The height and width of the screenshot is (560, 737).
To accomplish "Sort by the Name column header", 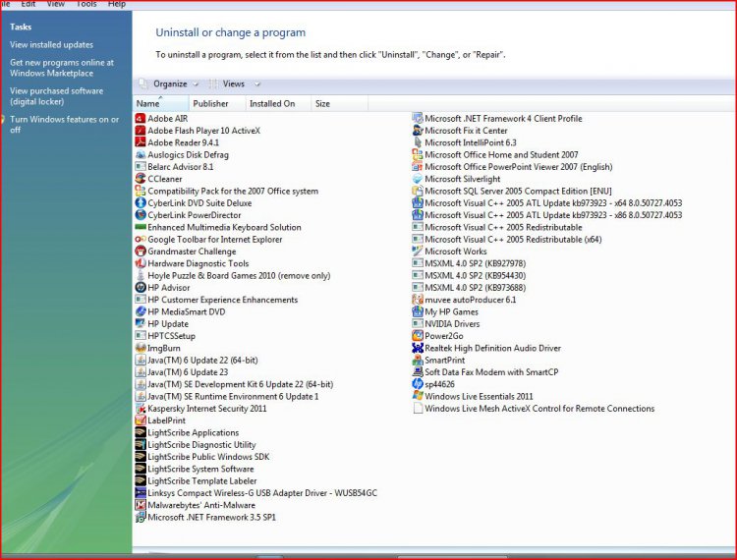I will click(x=161, y=103).
